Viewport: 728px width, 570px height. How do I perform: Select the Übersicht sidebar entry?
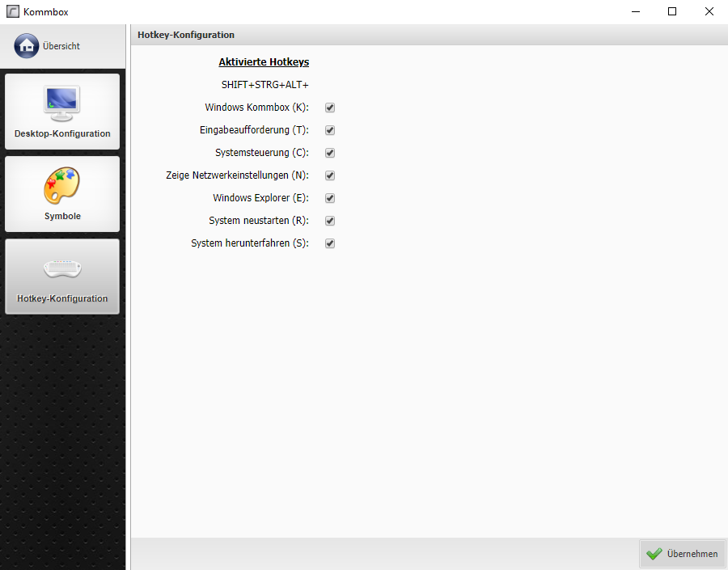pos(62,45)
